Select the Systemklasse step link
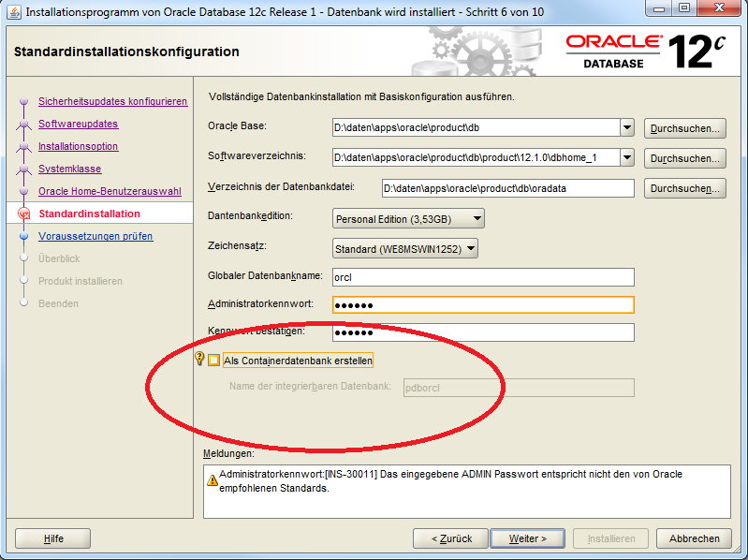748x560 pixels. pyautogui.click(x=69, y=169)
